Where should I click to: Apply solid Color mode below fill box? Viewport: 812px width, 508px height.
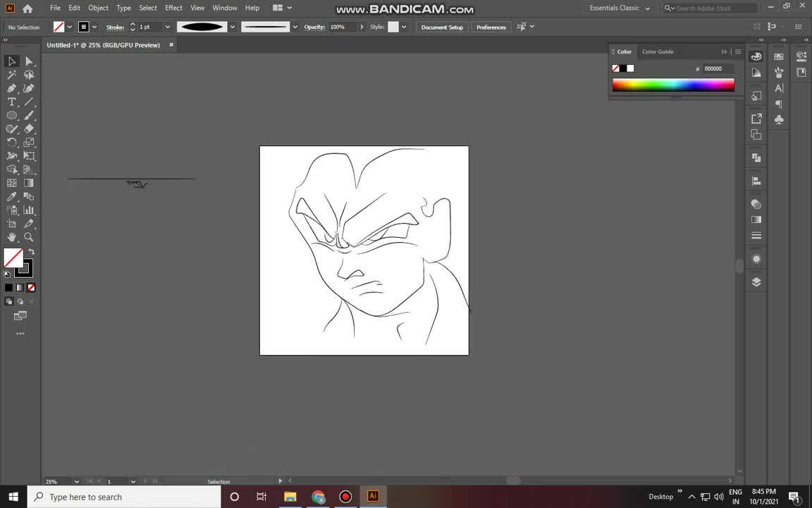click(8, 287)
